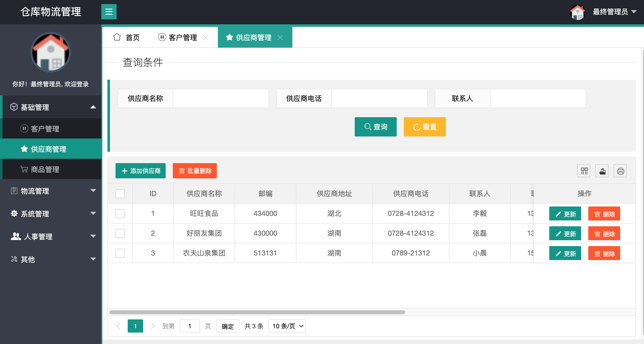
Task: Switch to the 客户管理 tab
Action: click(x=178, y=37)
